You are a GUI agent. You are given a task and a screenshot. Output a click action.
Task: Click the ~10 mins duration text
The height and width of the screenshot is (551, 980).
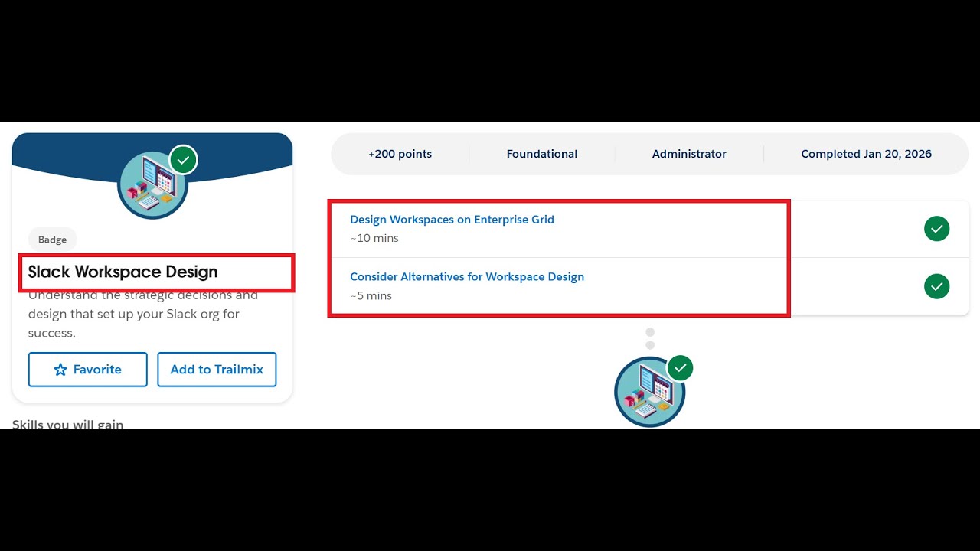[x=374, y=238]
